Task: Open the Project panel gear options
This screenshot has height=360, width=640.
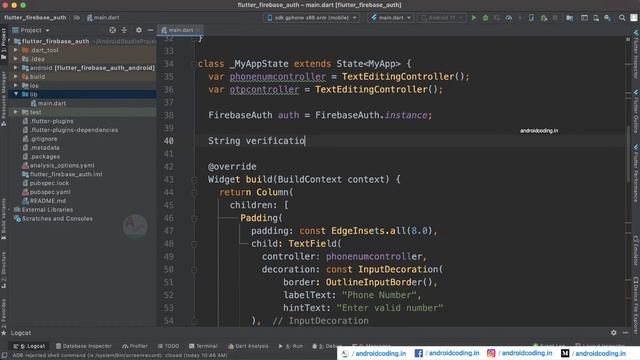Action: (139, 30)
